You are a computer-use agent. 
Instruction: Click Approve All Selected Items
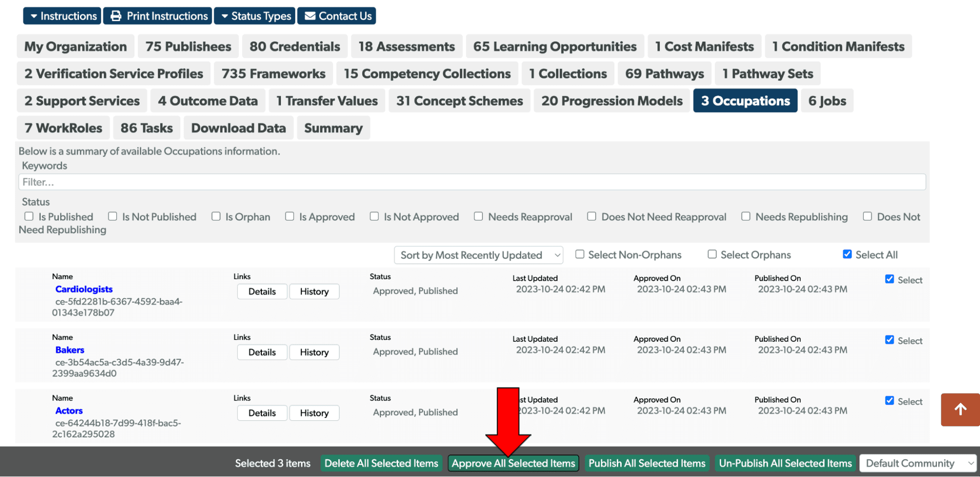tap(513, 463)
